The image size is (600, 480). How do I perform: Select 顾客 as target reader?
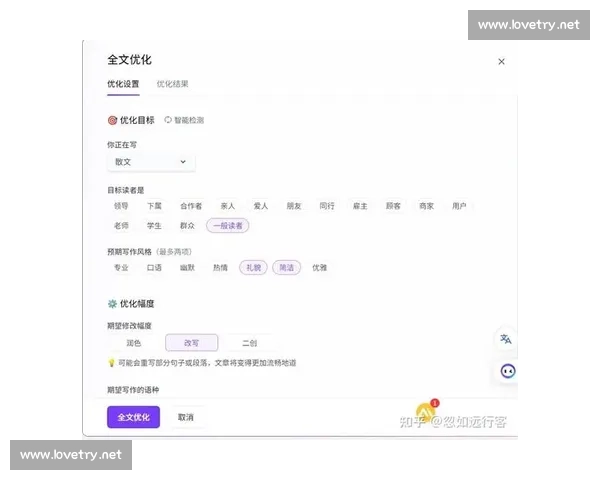pyautogui.click(x=393, y=206)
